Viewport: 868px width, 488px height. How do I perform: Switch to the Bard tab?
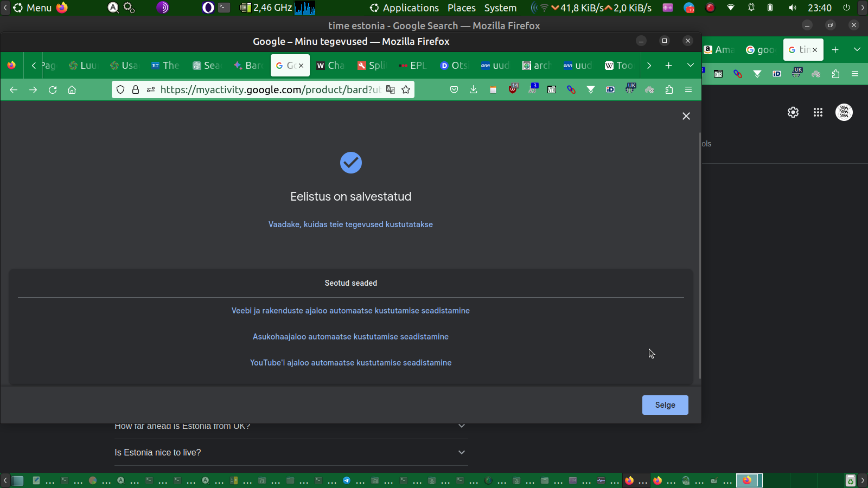[x=248, y=66]
